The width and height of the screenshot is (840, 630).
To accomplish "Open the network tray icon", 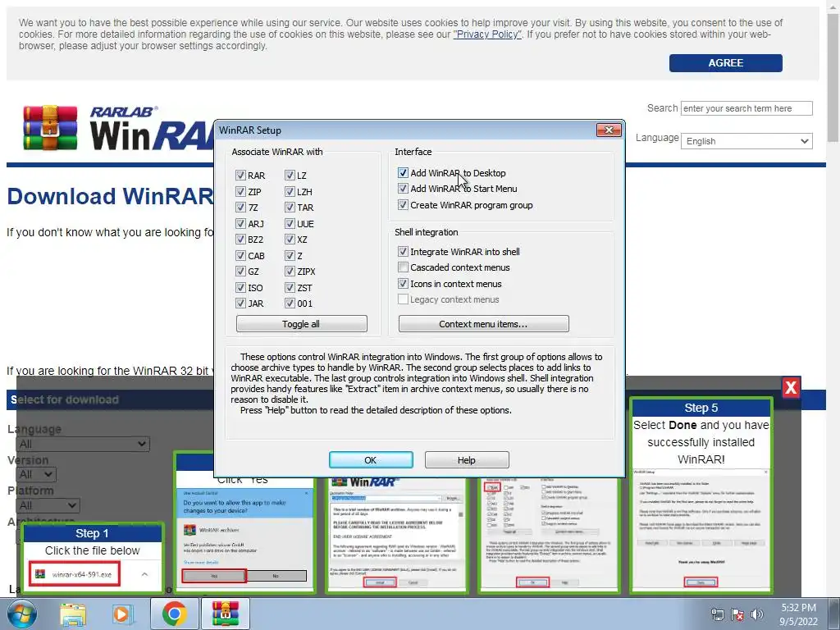I will [717, 614].
